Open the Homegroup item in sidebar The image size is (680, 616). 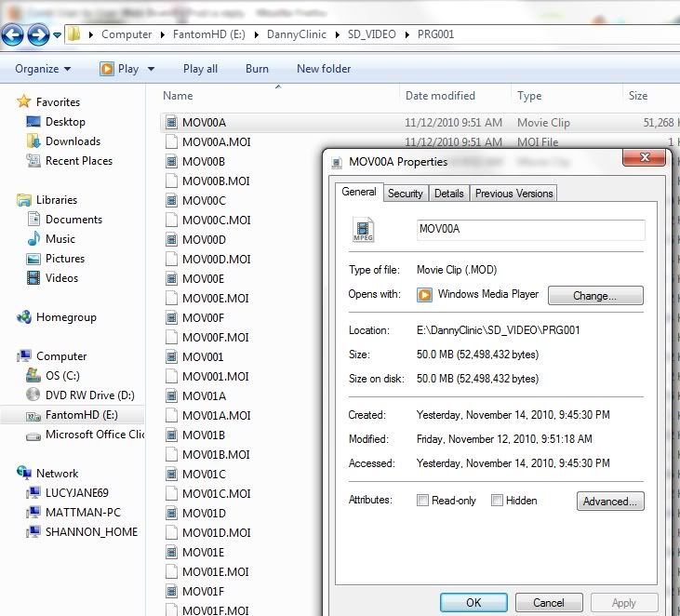(x=65, y=317)
